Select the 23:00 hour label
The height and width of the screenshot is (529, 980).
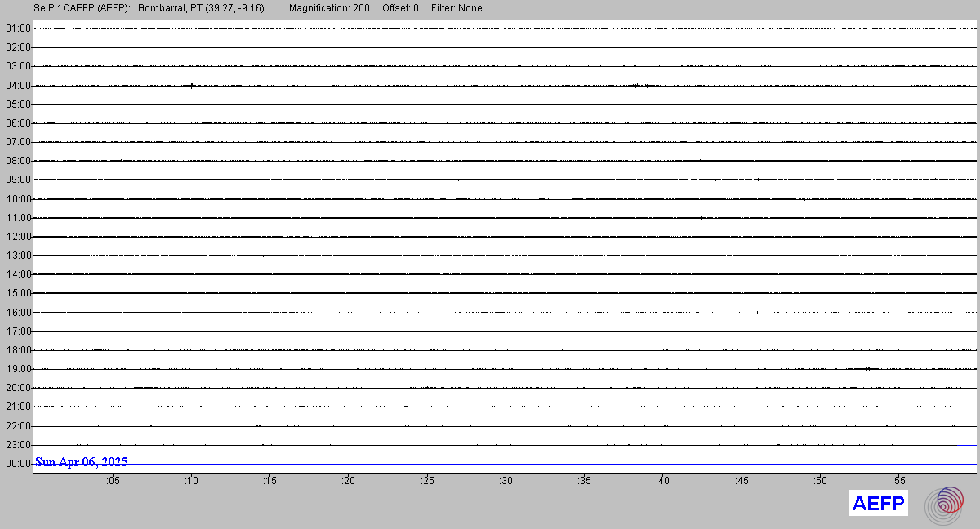pyautogui.click(x=18, y=445)
